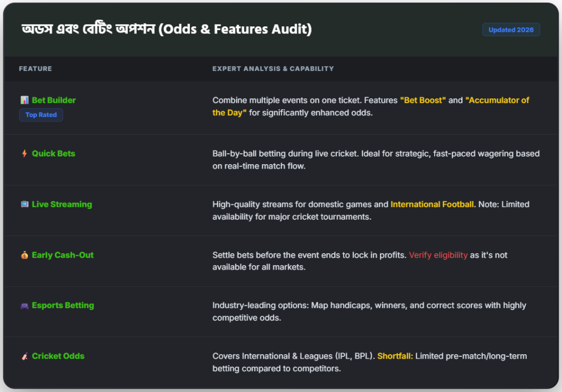This screenshot has width=562, height=392.
Task: Click the Early Cash-Out feature title
Action: tap(63, 255)
